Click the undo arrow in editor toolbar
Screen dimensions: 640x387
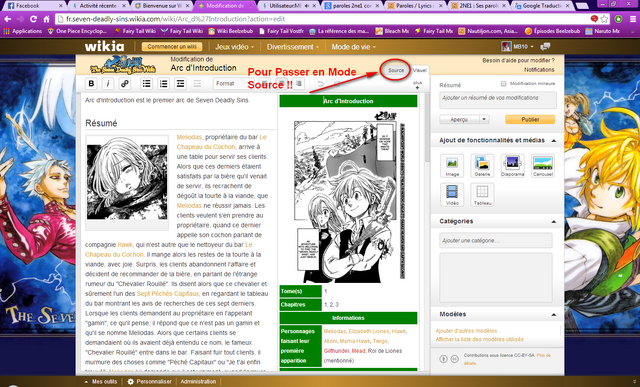point(321,84)
